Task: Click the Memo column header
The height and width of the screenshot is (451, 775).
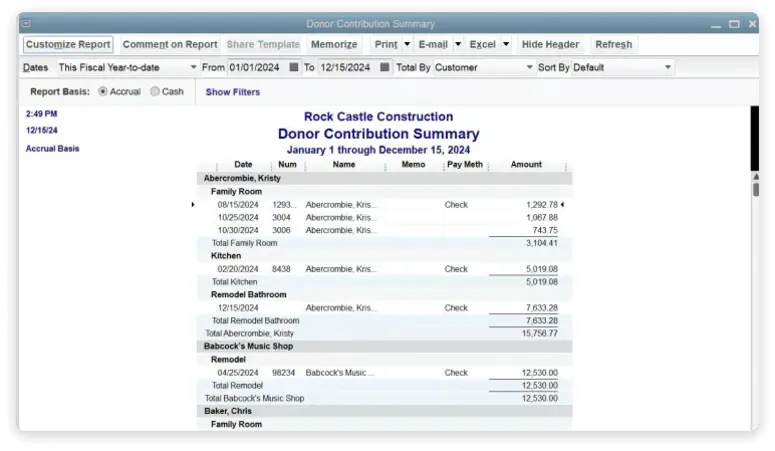Action: [x=413, y=164]
